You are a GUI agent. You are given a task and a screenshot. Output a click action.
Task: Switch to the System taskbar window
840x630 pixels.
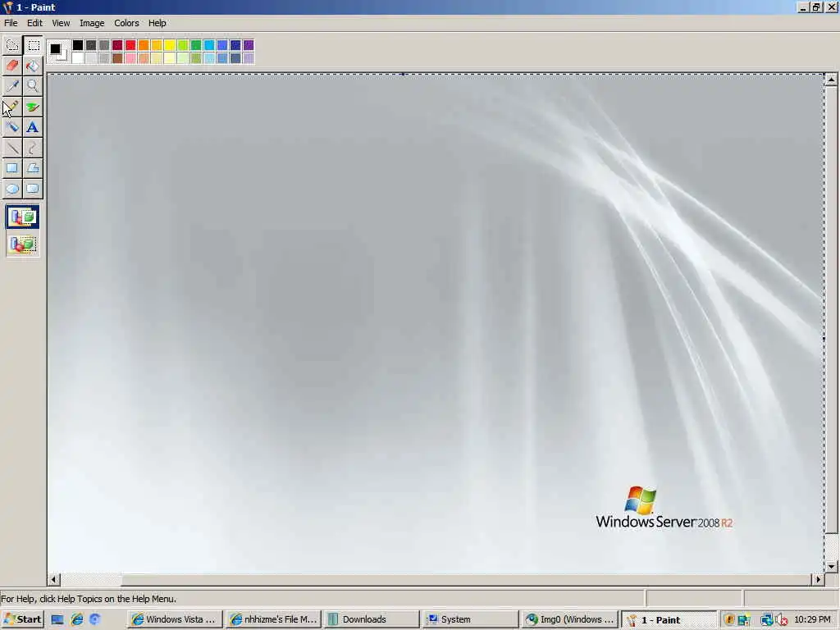470,619
